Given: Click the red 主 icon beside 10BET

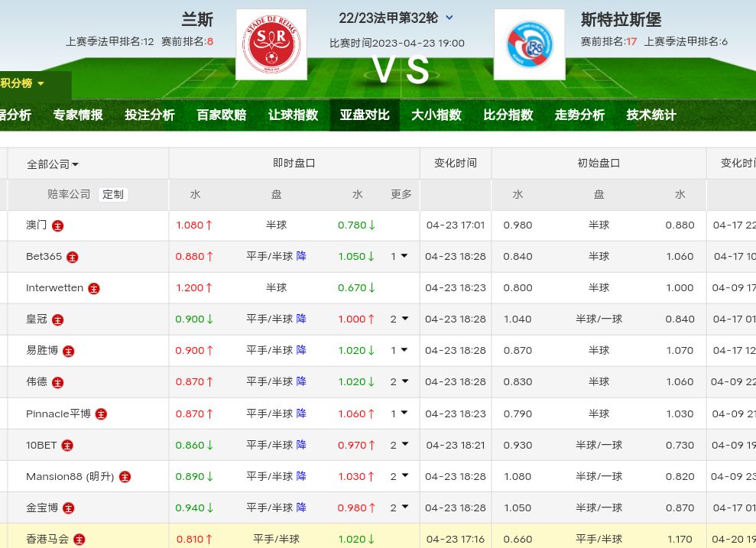Looking at the screenshot, I should [67, 446].
